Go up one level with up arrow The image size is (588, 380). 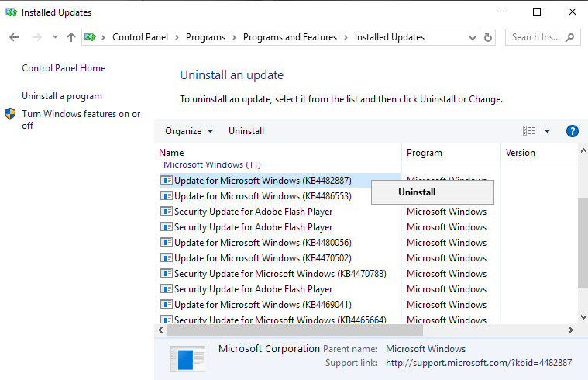[70, 37]
